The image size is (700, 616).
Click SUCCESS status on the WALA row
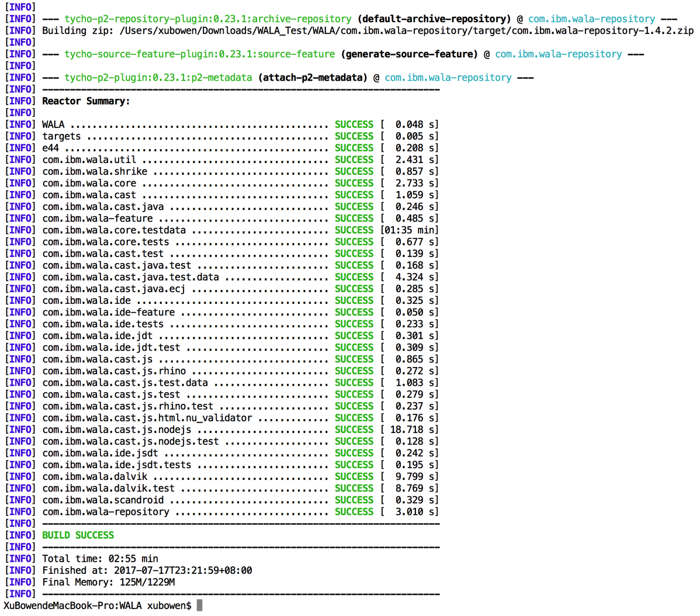(x=354, y=124)
